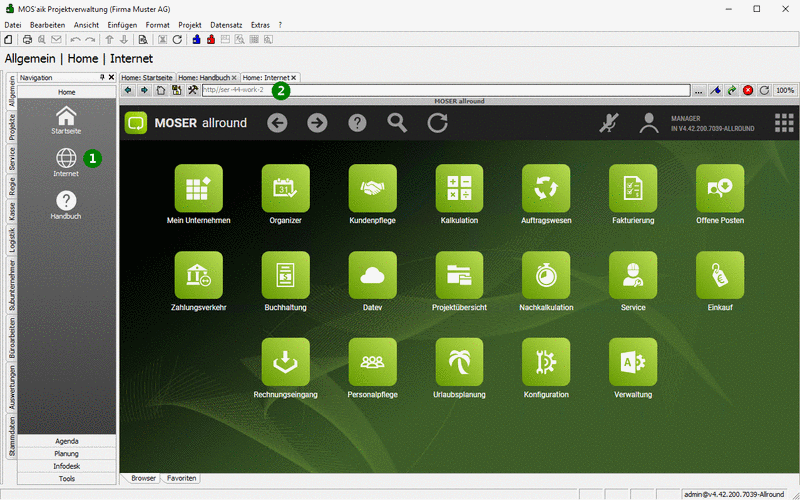Click the print toolbar icon

point(27,39)
